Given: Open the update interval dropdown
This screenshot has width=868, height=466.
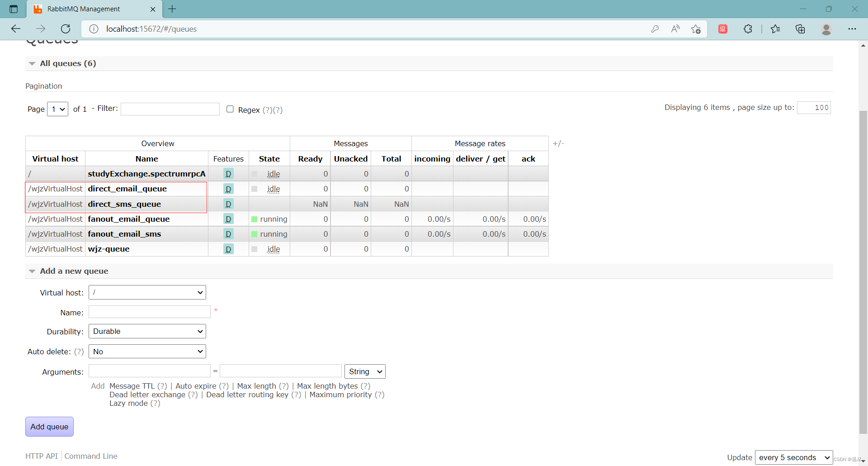Looking at the screenshot, I should (793, 457).
